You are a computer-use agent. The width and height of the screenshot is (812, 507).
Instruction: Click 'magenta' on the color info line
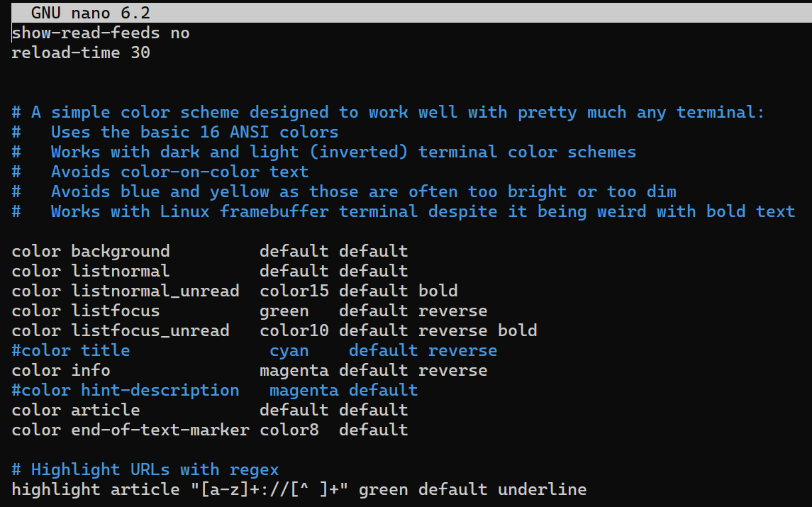coord(294,370)
